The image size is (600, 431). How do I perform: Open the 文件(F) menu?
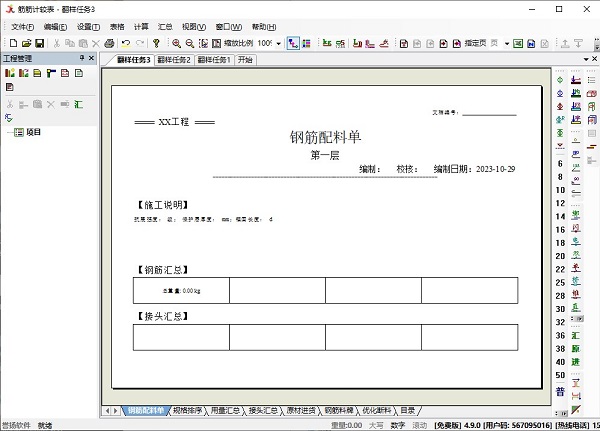22,27
